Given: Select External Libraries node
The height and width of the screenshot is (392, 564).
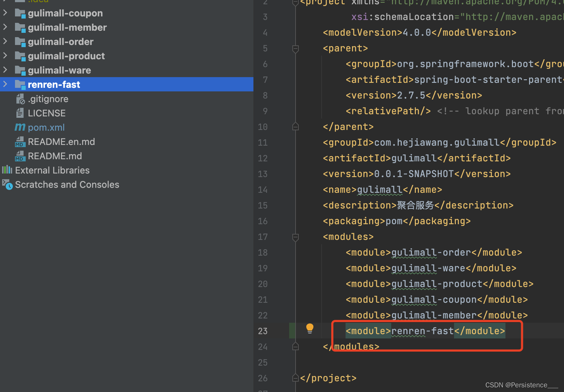Looking at the screenshot, I should (52, 170).
